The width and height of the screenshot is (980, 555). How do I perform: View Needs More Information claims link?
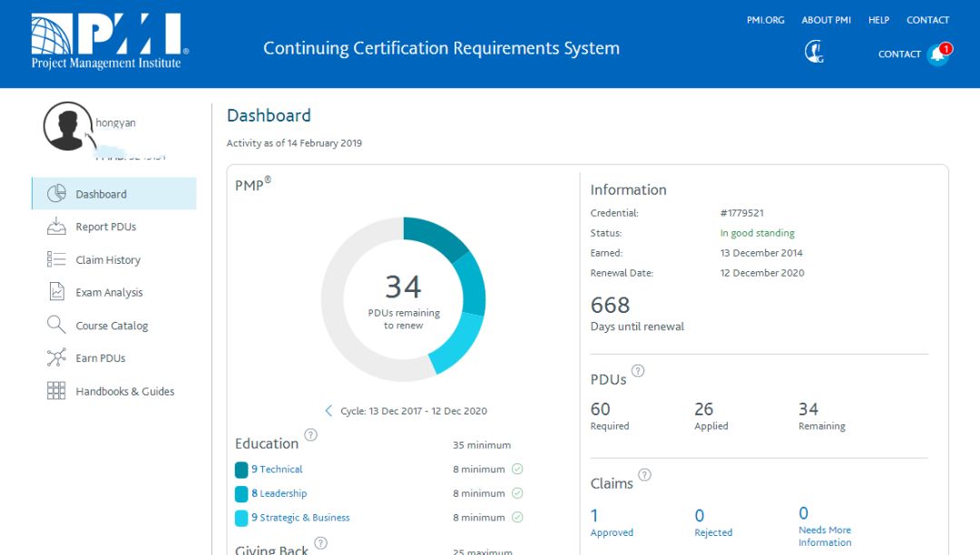tap(825, 526)
